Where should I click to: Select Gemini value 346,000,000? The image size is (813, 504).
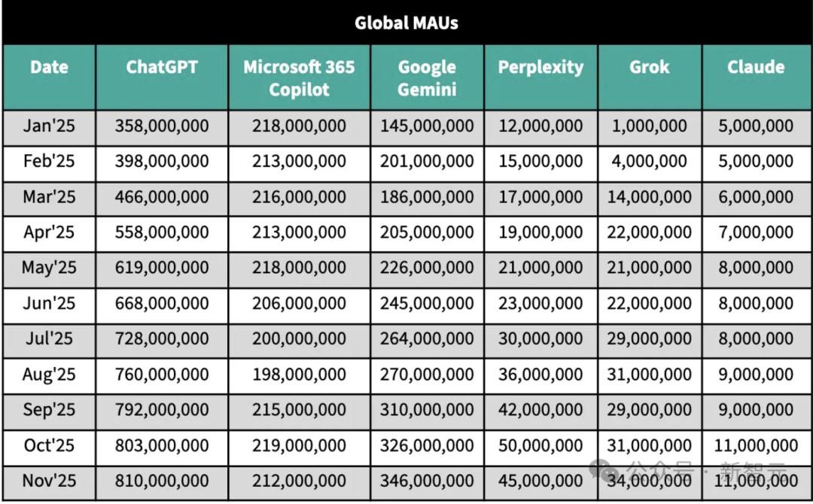coord(428,482)
